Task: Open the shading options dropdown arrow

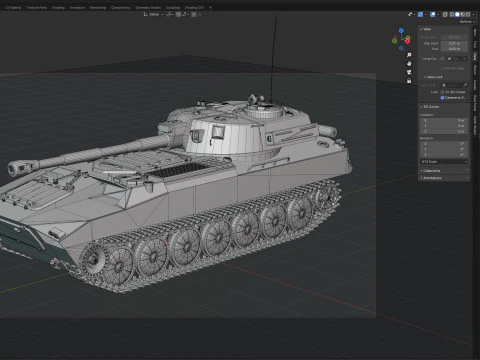Action: [x=473, y=14]
